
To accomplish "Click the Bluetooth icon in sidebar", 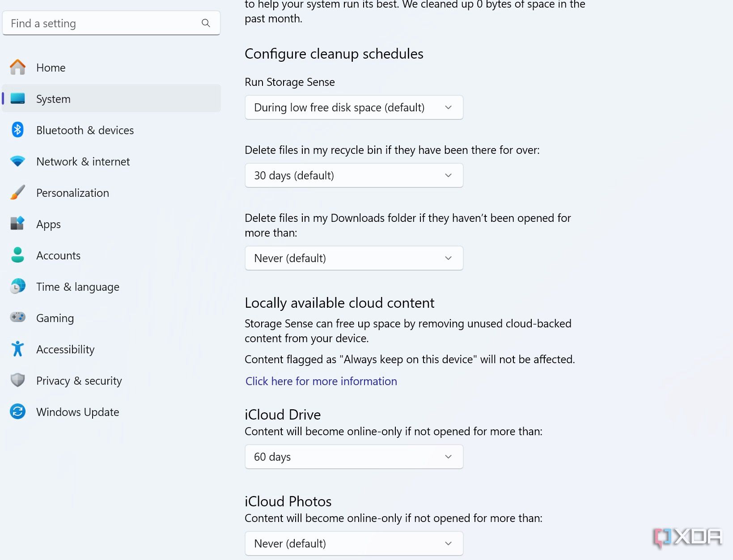I will (x=17, y=130).
